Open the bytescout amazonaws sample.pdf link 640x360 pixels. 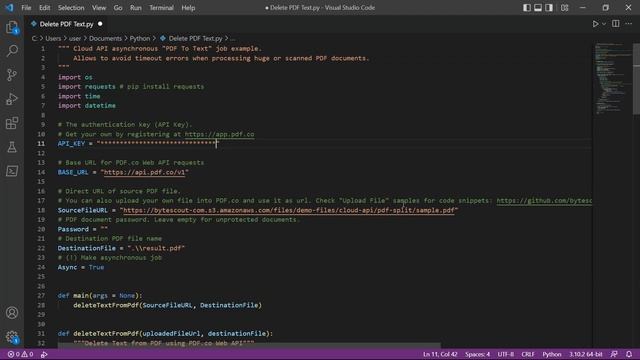point(289,210)
